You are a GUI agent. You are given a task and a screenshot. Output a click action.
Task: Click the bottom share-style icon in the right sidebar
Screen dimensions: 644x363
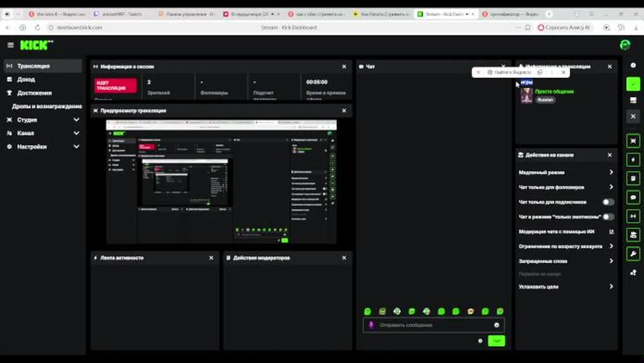(x=633, y=273)
